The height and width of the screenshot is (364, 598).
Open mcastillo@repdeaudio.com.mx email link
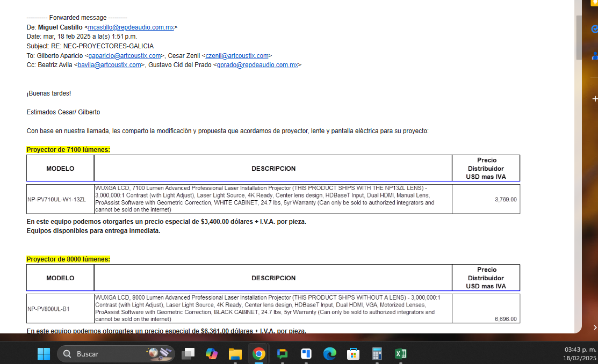click(131, 27)
